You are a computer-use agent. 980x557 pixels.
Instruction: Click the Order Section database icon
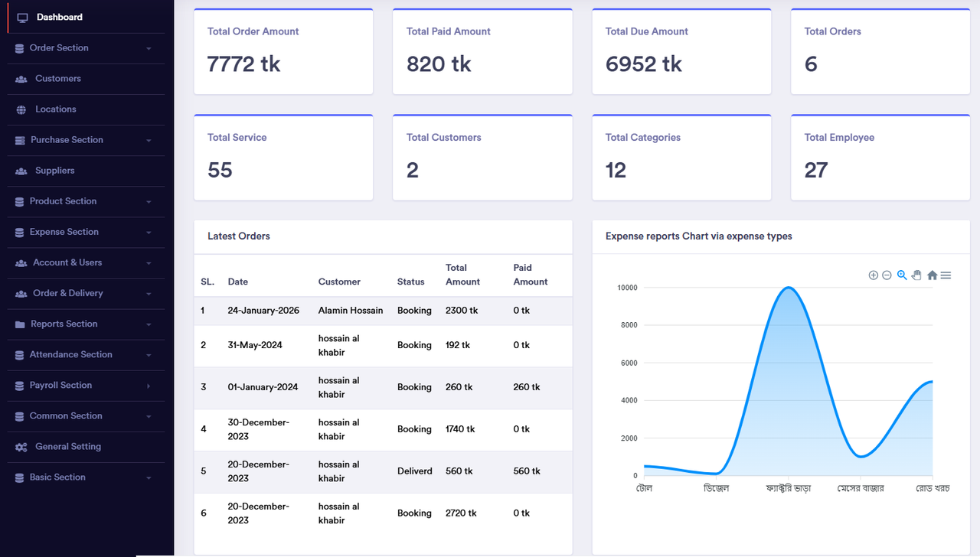click(19, 48)
